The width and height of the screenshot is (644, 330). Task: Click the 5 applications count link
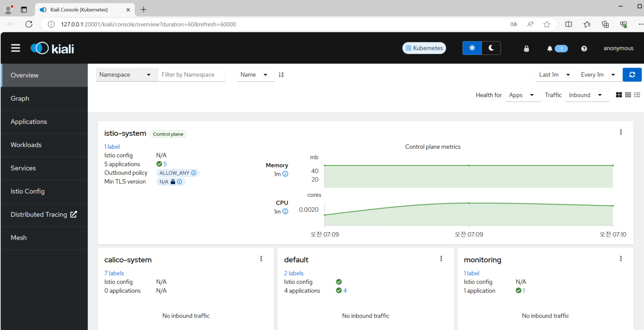(165, 164)
